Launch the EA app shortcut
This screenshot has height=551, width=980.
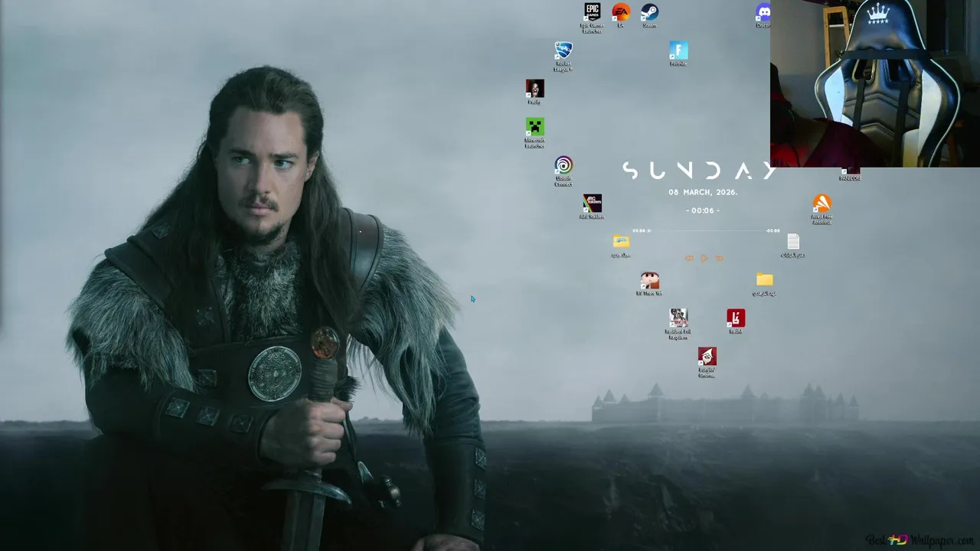[621, 15]
